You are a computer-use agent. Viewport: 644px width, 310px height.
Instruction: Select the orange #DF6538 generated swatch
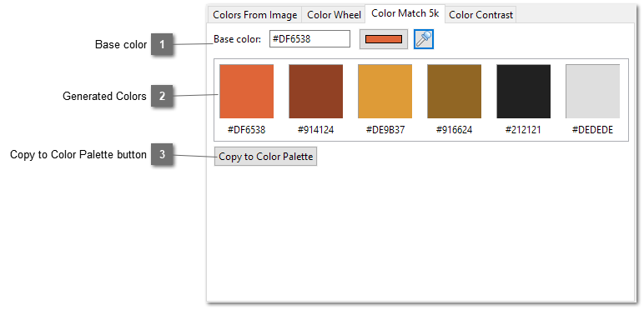pyautogui.click(x=246, y=91)
